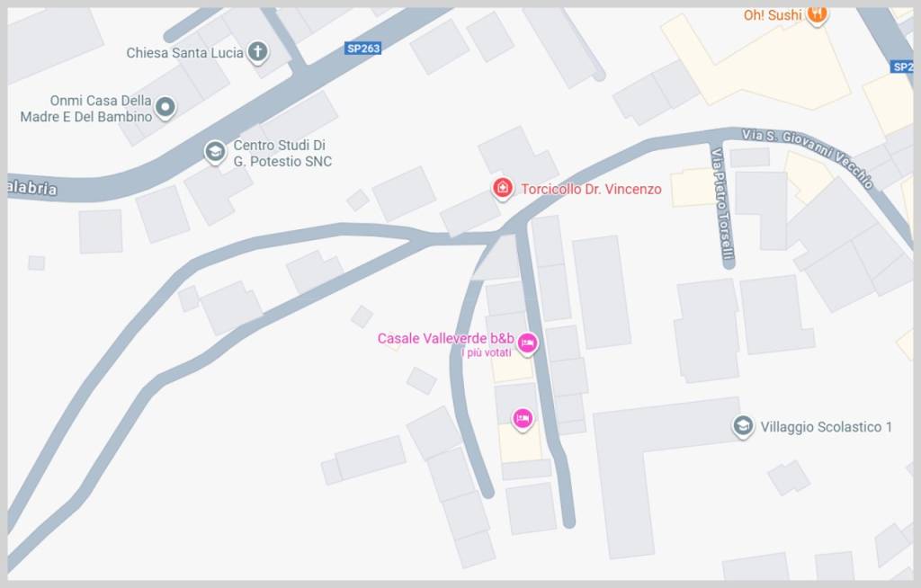Click the orange Oh! Sushi restaurant pin
Viewport: 921px width, 588px height.
click(x=817, y=13)
